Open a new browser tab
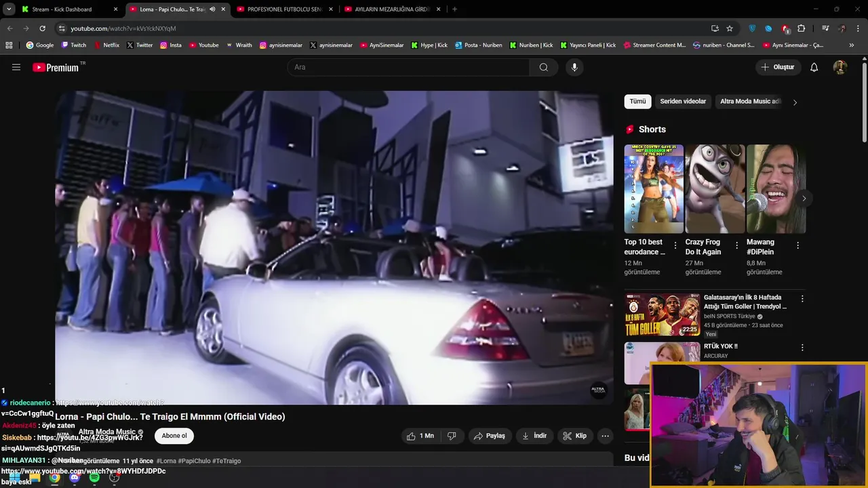 pyautogui.click(x=454, y=9)
